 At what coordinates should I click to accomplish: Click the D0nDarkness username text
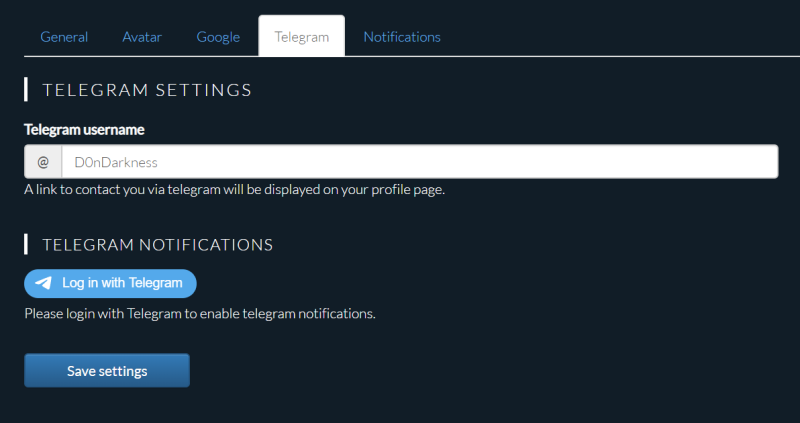point(116,162)
